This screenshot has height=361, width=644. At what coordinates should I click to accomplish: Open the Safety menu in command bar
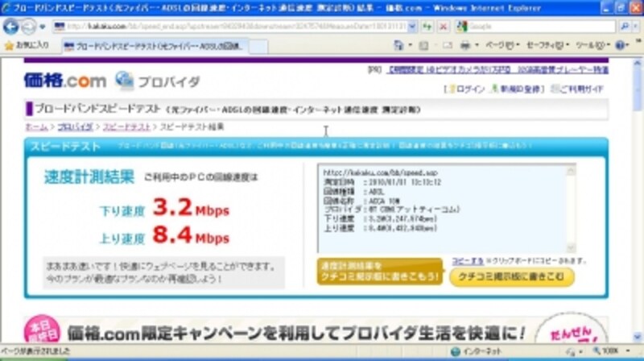tap(547, 45)
